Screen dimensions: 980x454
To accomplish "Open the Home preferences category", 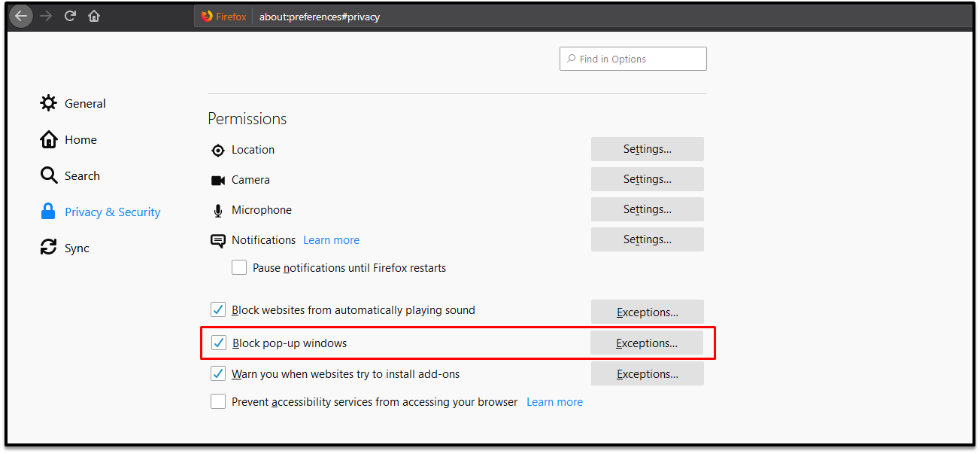I will coord(80,139).
